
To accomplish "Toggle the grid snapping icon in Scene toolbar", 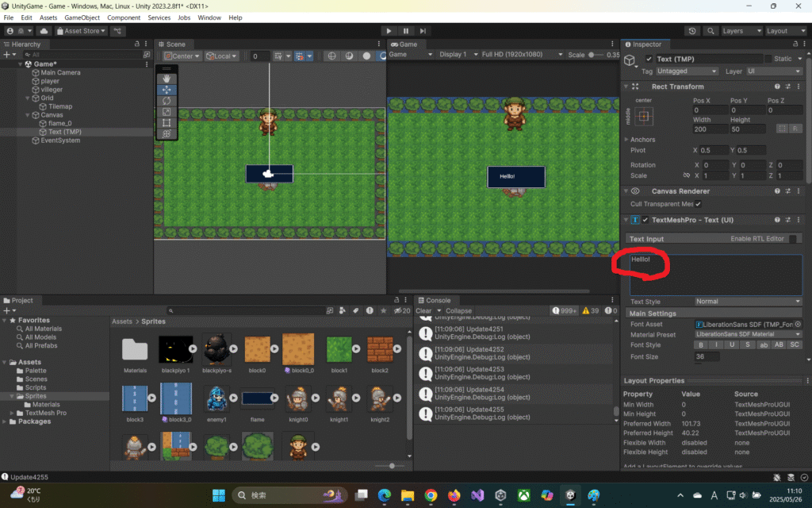I will click(299, 56).
